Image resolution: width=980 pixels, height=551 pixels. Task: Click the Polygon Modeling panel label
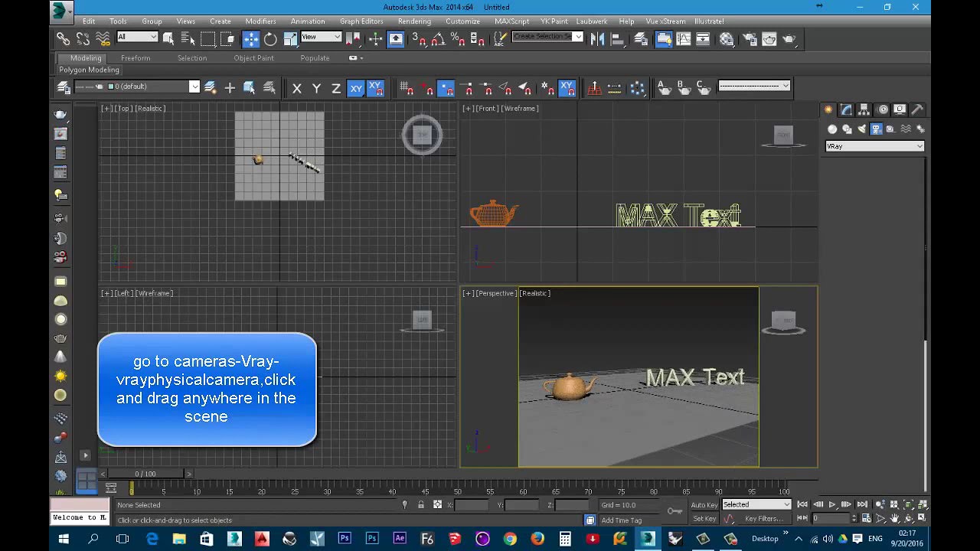90,70
